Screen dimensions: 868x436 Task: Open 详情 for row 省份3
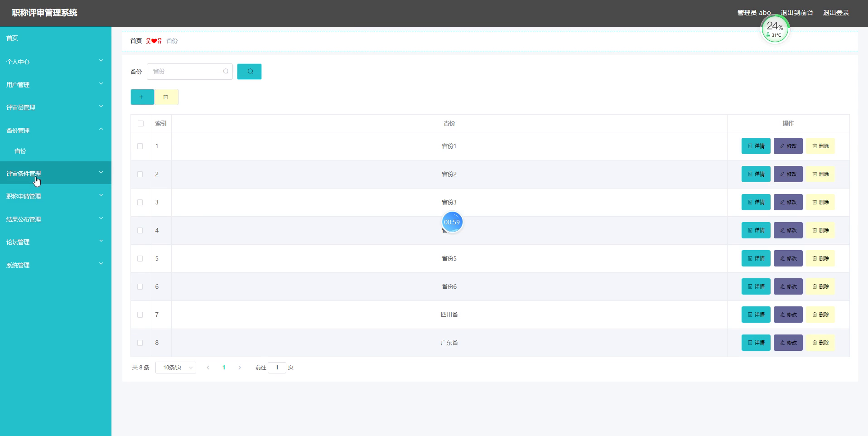756,202
